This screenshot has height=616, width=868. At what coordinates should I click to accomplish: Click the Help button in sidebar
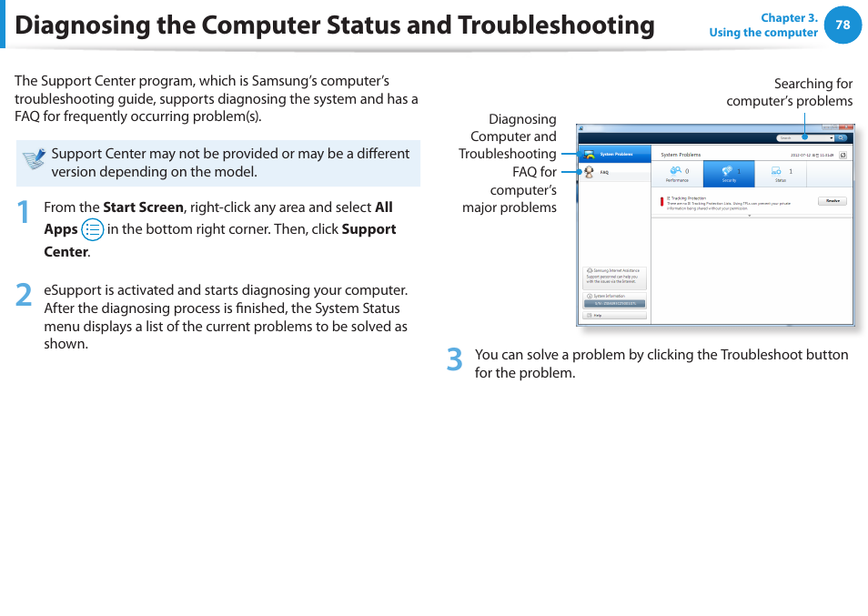[x=614, y=316]
